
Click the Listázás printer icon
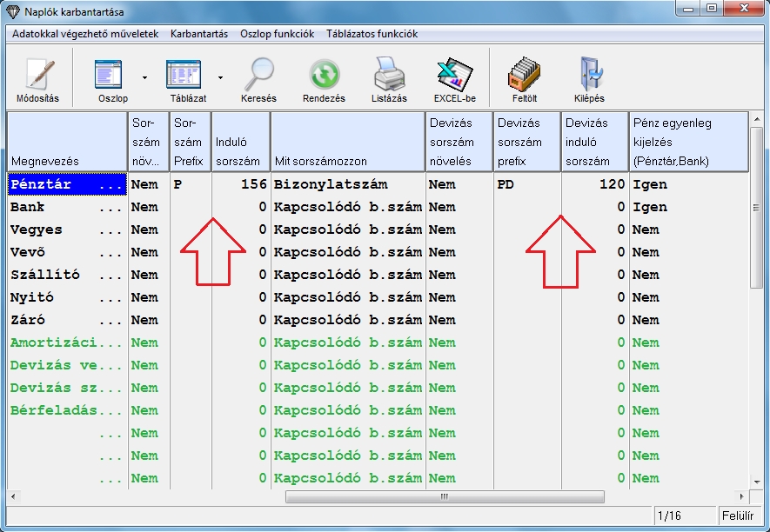pos(389,76)
